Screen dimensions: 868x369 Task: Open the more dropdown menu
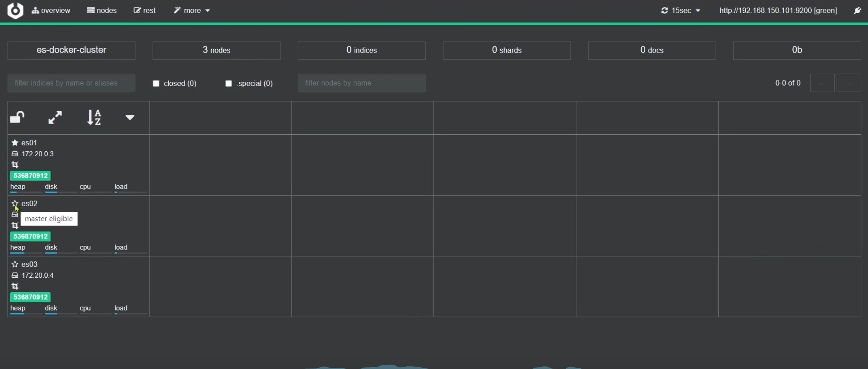[192, 10]
